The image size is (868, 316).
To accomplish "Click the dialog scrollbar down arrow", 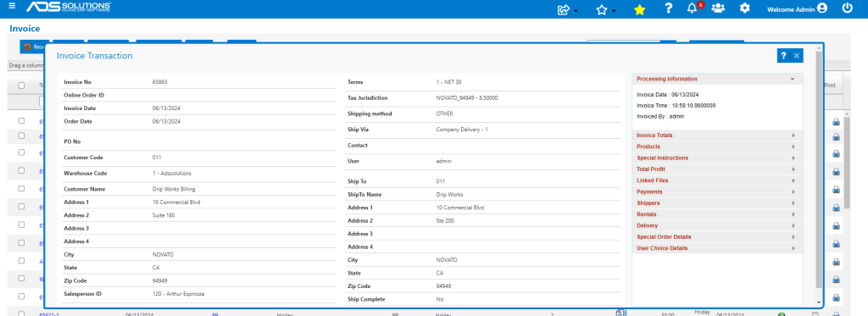I will click(820, 302).
